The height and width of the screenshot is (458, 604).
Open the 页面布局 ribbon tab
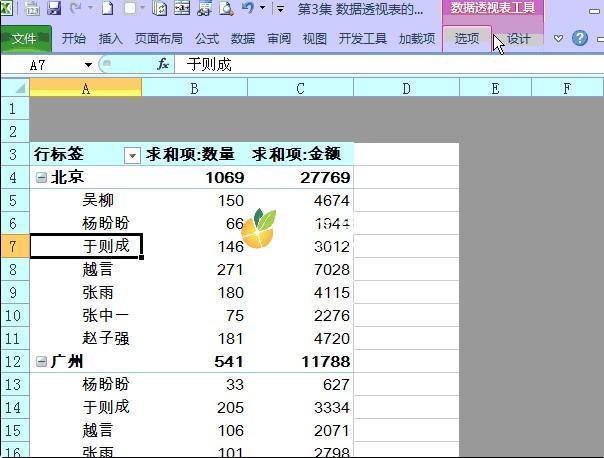tap(158, 39)
